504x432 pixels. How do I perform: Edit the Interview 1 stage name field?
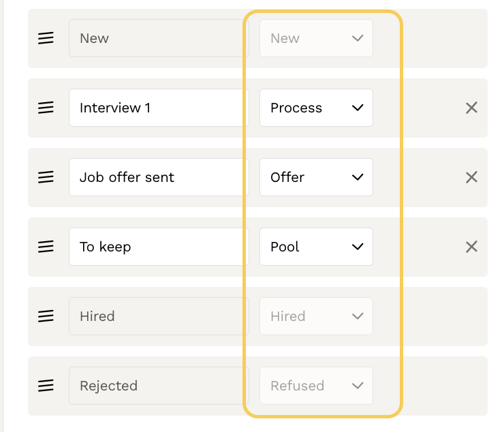(158, 108)
